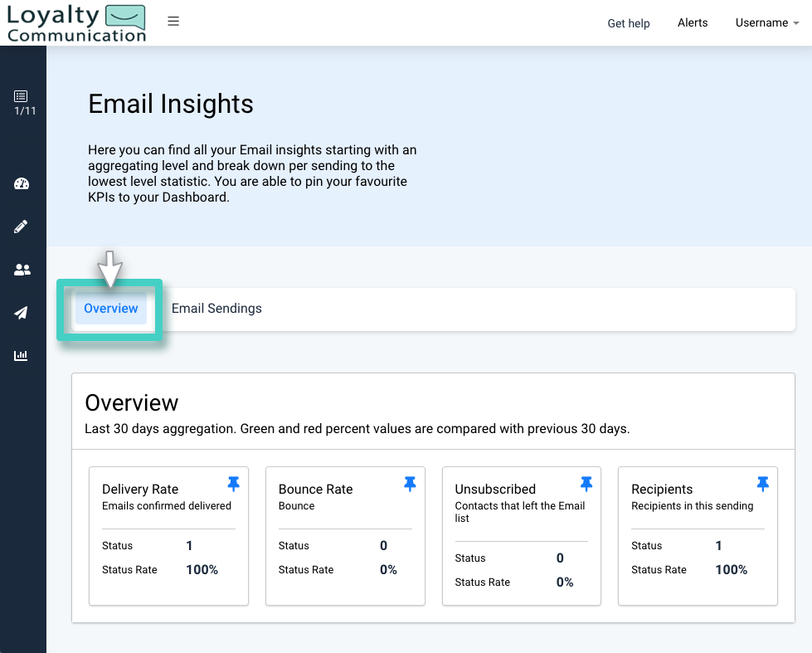Switch to the Email Sendings tab
Viewport: 812px width, 653px height.
point(216,308)
